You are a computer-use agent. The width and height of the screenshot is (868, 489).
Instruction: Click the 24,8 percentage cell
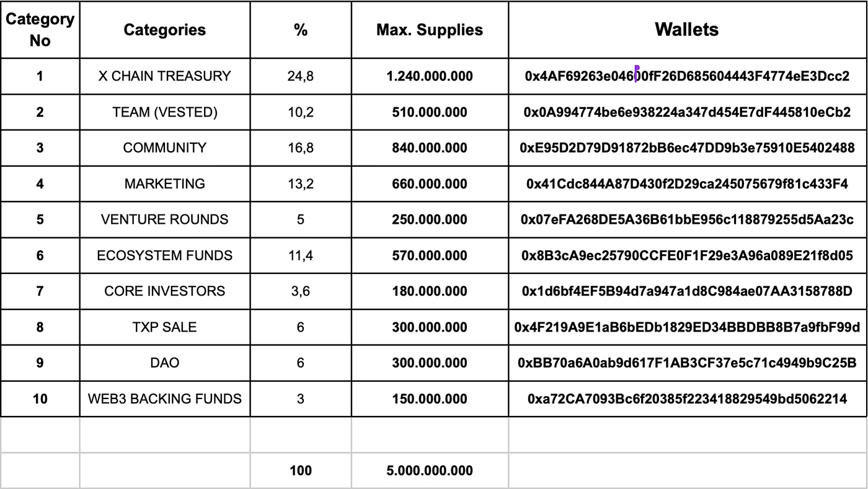[301, 76]
